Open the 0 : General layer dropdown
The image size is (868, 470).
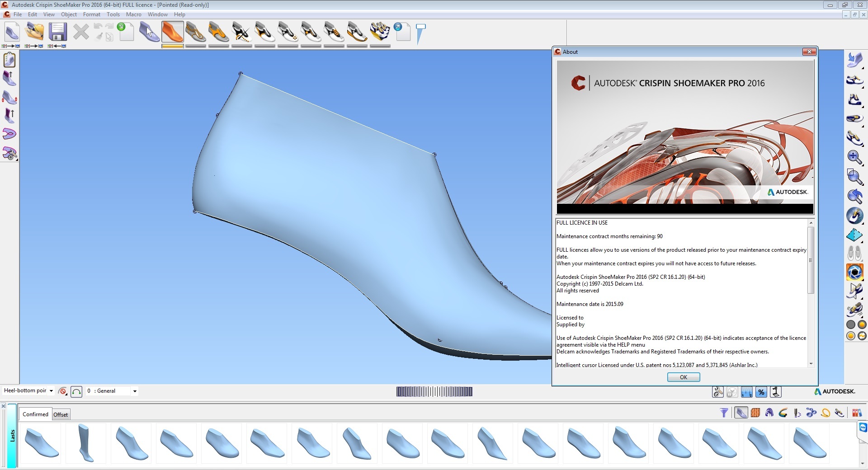pos(134,391)
